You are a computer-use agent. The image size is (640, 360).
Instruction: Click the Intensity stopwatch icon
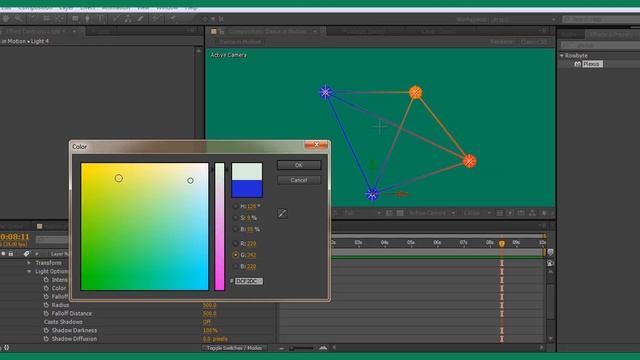click(46, 280)
